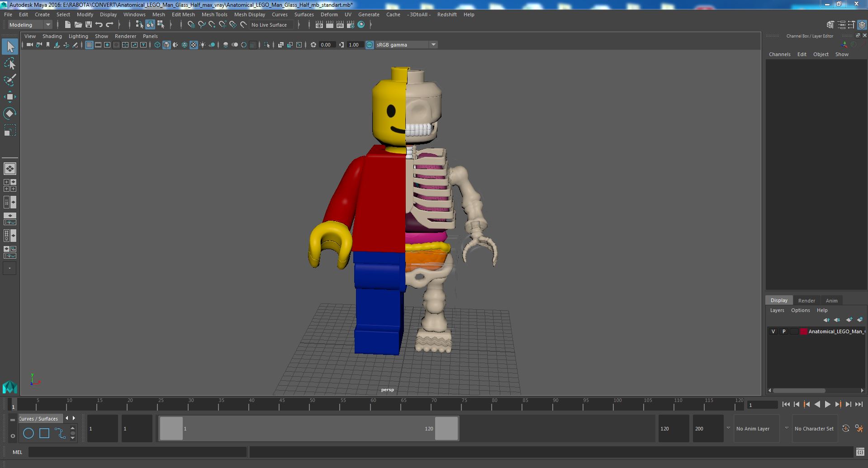
Task: Click the range slider start handle
Action: click(171, 429)
